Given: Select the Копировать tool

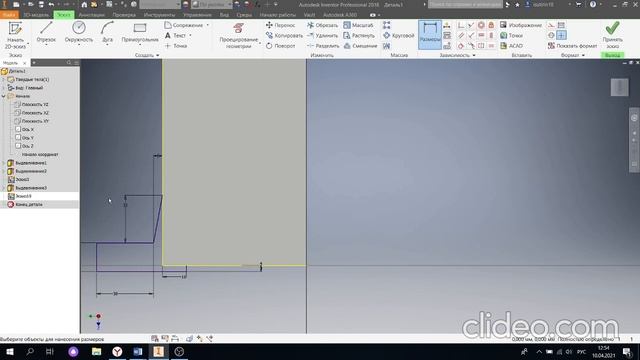Looking at the screenshot, I should [284, 36].
